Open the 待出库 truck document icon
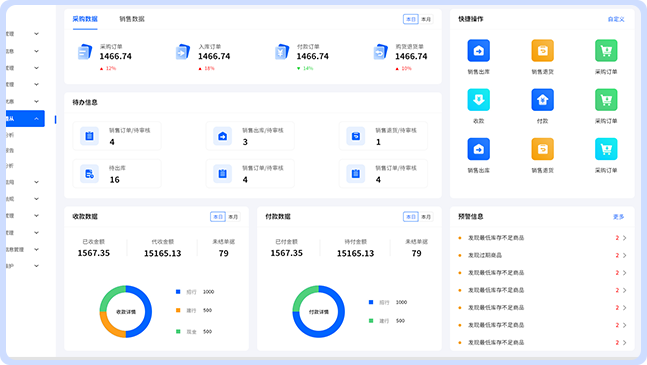The image size is (647, 365). coord(89,174)
